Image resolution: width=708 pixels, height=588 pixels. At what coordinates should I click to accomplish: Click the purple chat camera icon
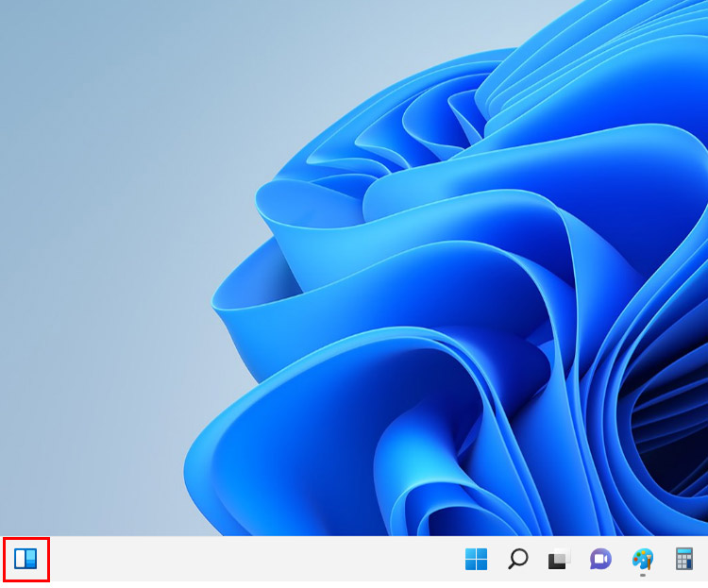600,560
